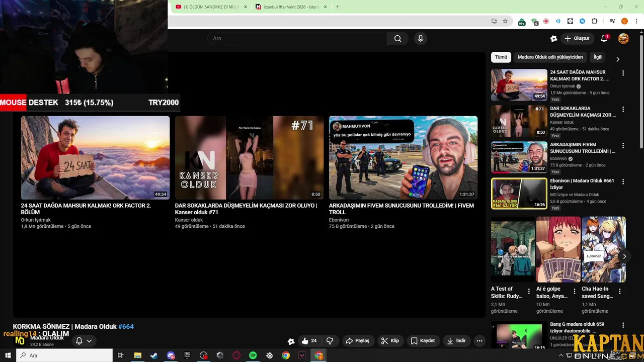The width and height of the screenshot is (644, 362).
Task: Select the ÖLDÜM SANDINIZ DI MI YouTube tab
Action: point(211,7)
